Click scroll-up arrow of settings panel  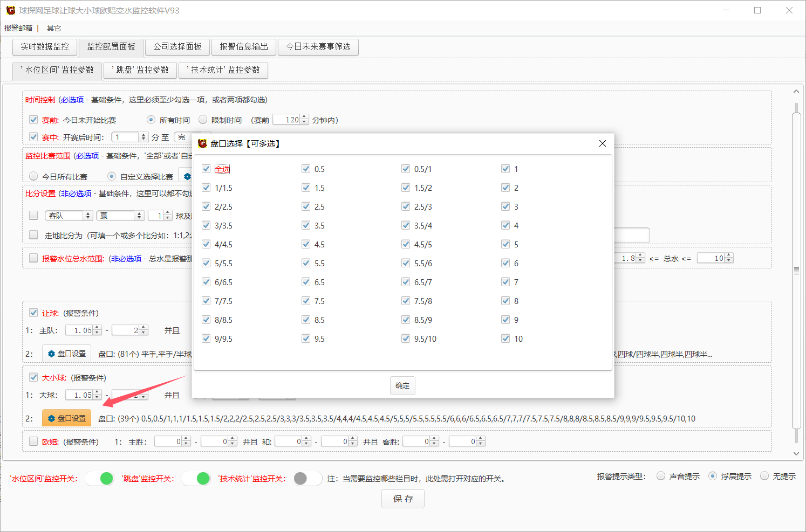[x=796, y=92]
